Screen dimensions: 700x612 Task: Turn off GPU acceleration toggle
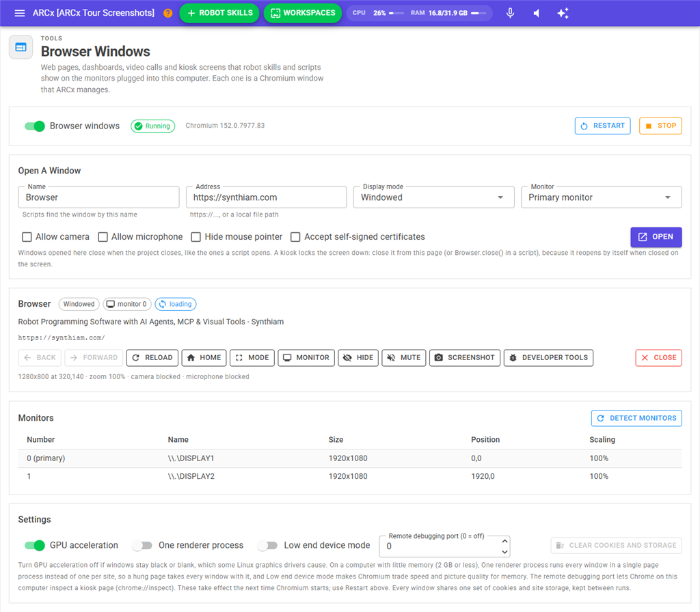pyautogui.click(x=35, y=546)
